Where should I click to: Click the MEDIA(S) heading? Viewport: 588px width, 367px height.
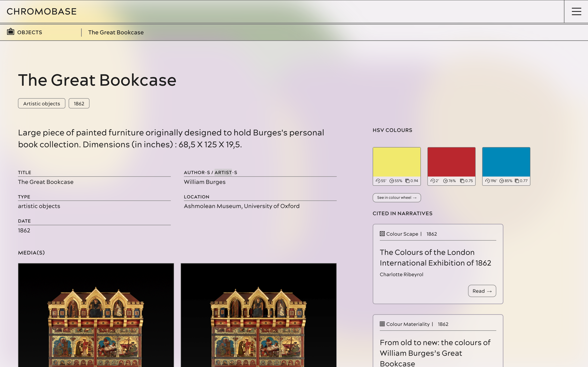point(31,253)
